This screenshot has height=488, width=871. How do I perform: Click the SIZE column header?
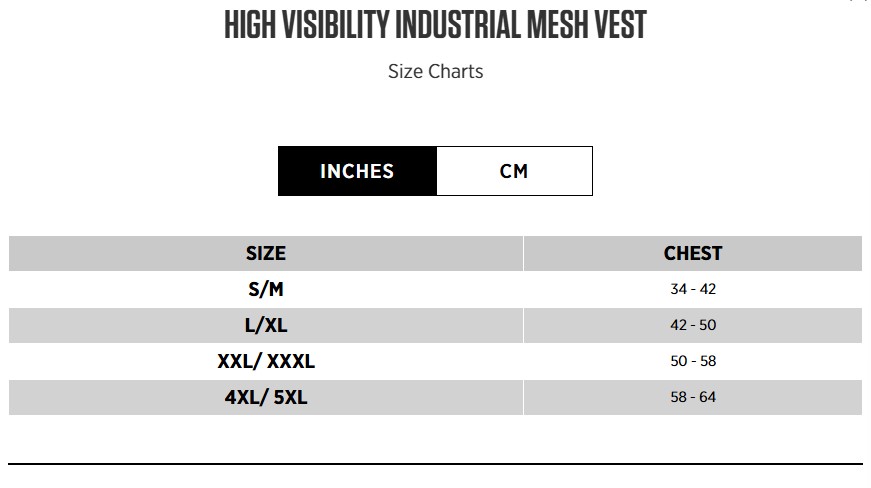[x=266, y=254]
